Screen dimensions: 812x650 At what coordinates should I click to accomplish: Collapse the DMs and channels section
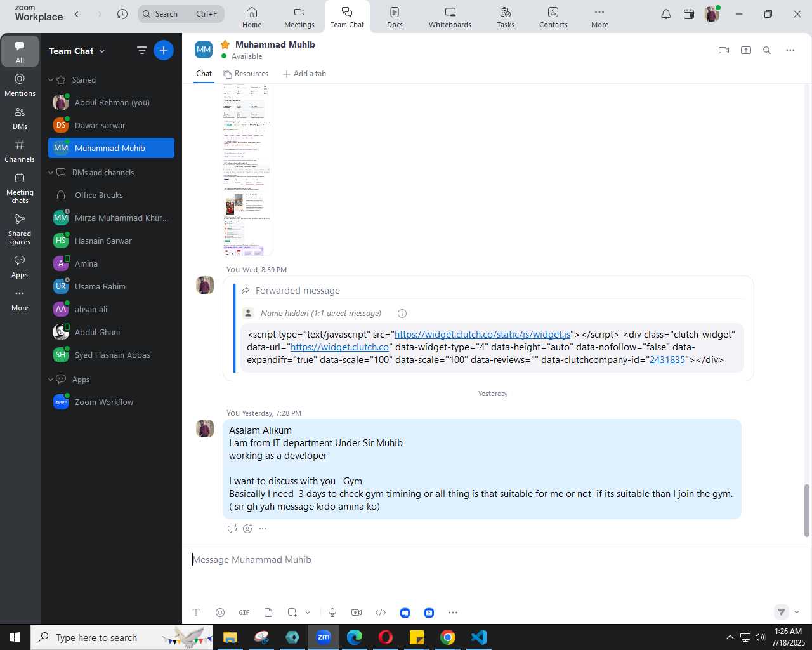(x=51, y=173)
